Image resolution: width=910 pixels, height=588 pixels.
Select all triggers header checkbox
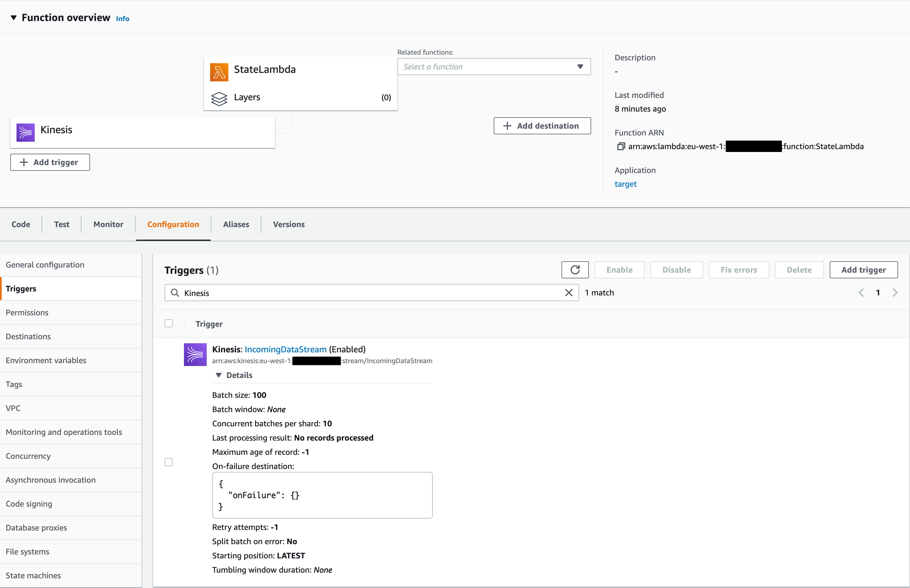coord(168,323)
